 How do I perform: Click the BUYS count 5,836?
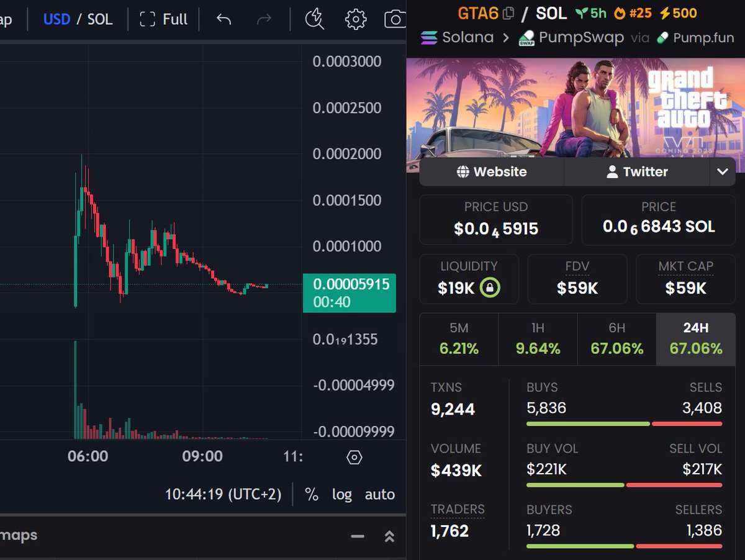tap(546, 408)
